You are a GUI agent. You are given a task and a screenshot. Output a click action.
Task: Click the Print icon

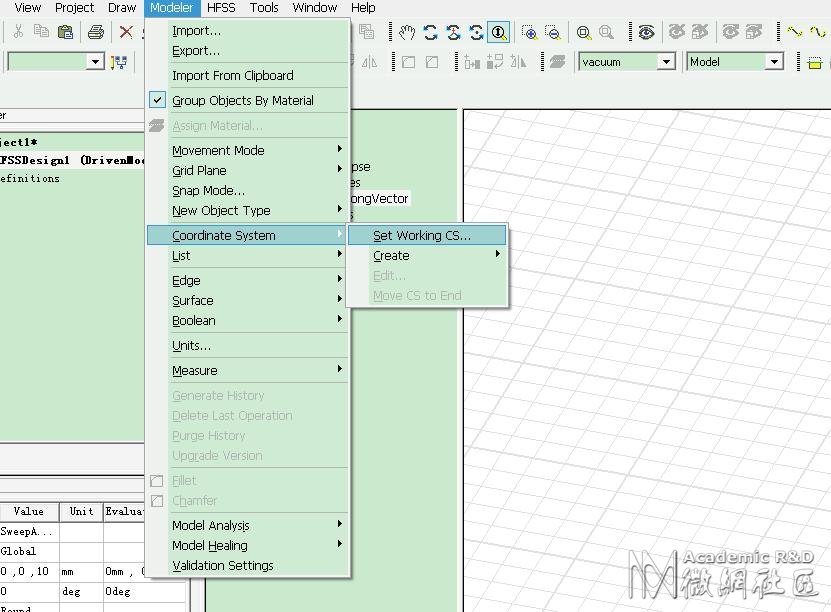(x=96, y=32)
